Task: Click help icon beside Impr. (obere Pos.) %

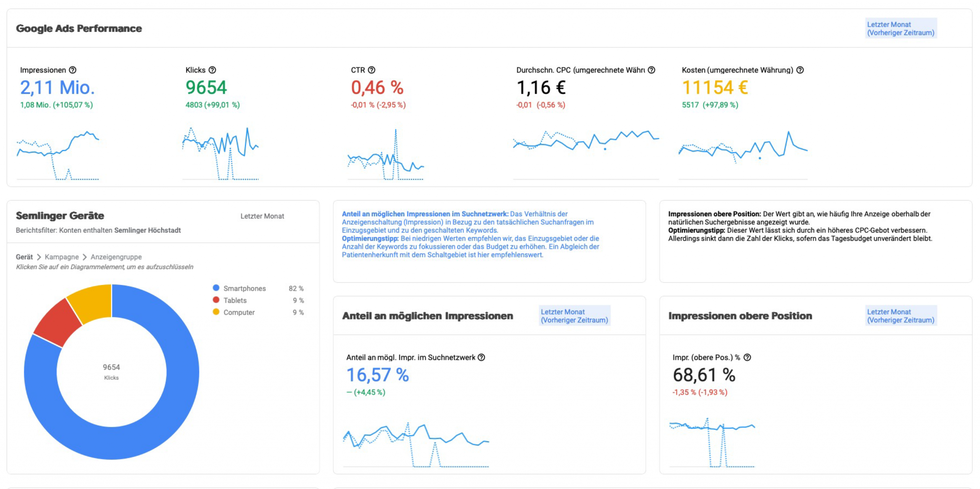Action: [x=747, y=357]
